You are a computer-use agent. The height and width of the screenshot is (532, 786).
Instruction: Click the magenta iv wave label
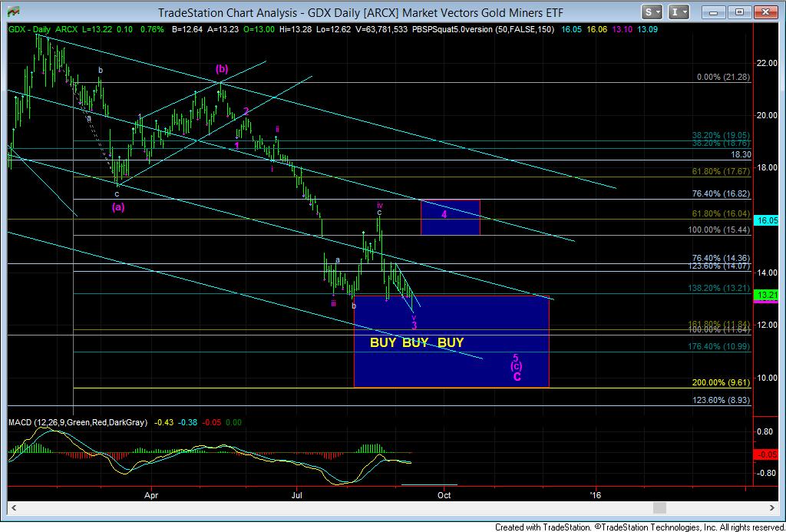click(x=380, y=205)
